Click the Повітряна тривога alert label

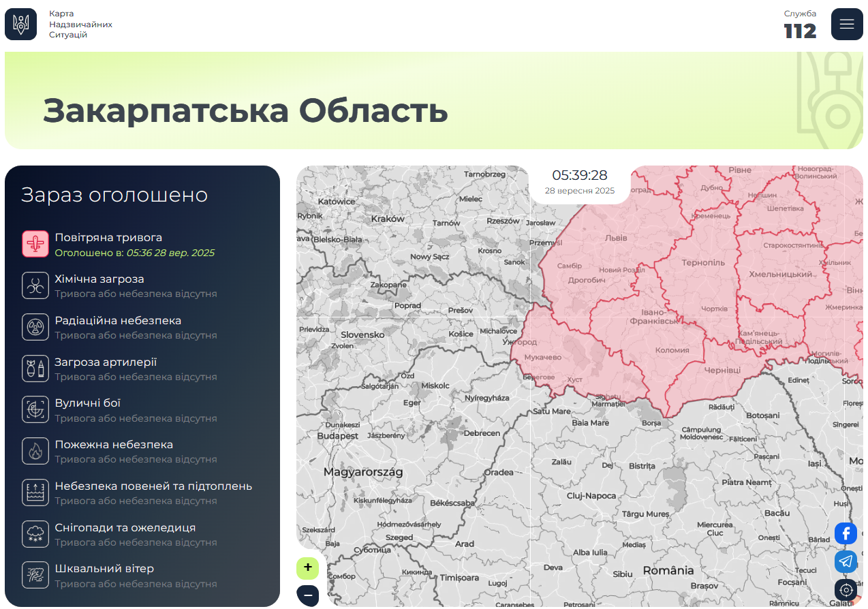coord(108,238)
